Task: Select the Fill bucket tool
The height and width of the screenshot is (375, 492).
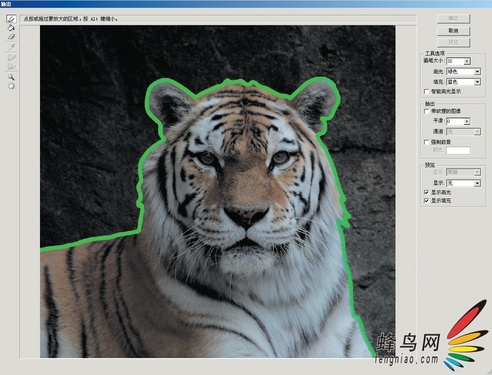Action: coord(11,28)
